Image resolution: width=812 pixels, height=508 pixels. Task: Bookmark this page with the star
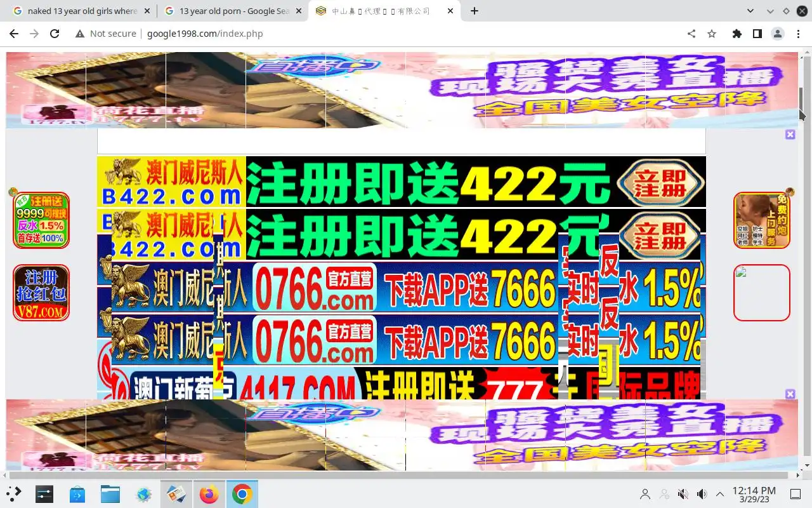click(712, 34)
